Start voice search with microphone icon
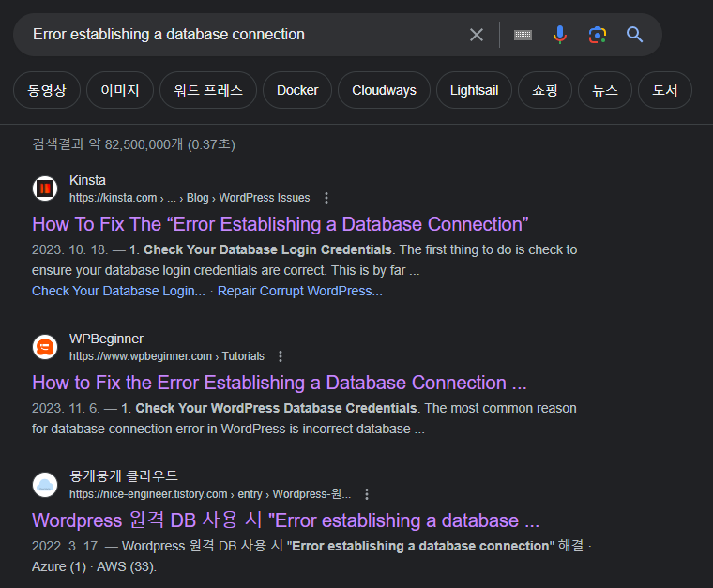This screenshot has height=588, width=713. pos(560,35)
